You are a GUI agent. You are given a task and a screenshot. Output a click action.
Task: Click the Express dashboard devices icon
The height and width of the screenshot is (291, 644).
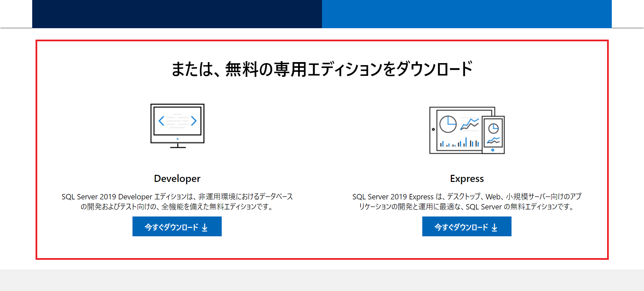(x=467, y=130)
